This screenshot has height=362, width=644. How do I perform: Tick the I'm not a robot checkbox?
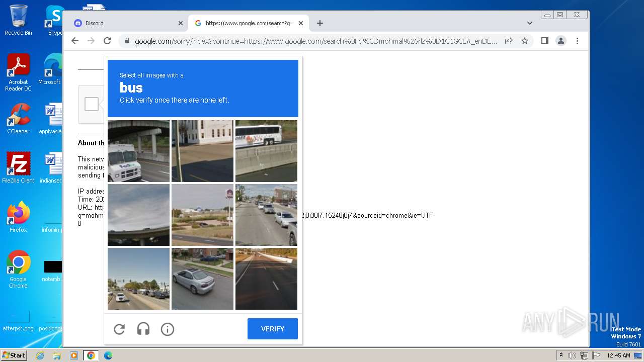92,104
